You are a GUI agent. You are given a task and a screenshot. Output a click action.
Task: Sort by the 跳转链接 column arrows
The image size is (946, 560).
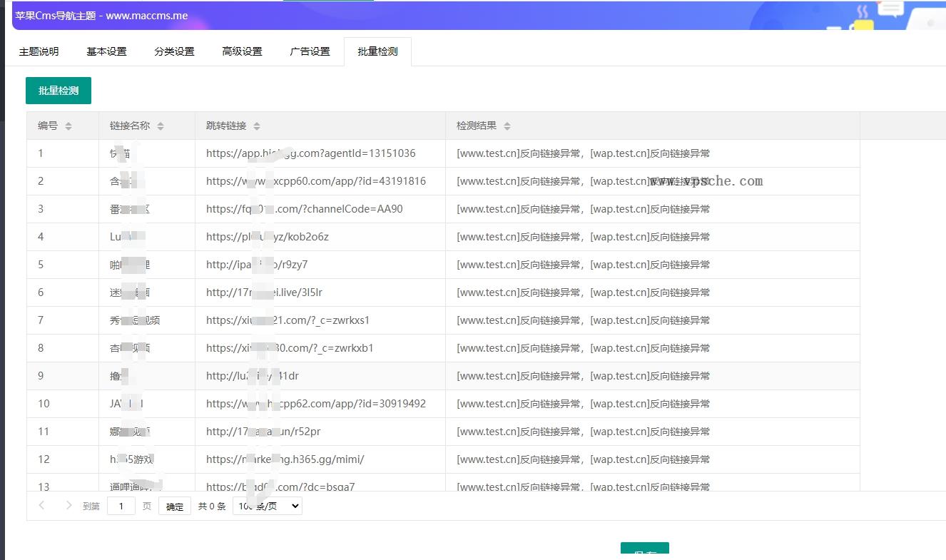[x=257, y=126]
